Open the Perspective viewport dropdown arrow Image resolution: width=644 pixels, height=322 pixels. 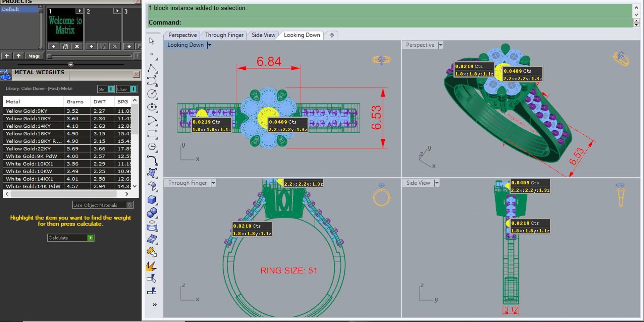[x=440, y=45]
